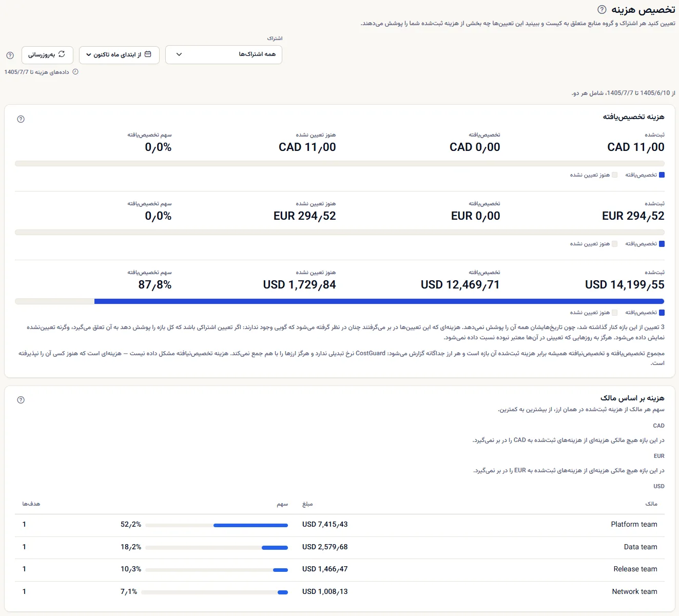Click the amount USD 7,415,43

pyautogui.click(x=325, y=525)
